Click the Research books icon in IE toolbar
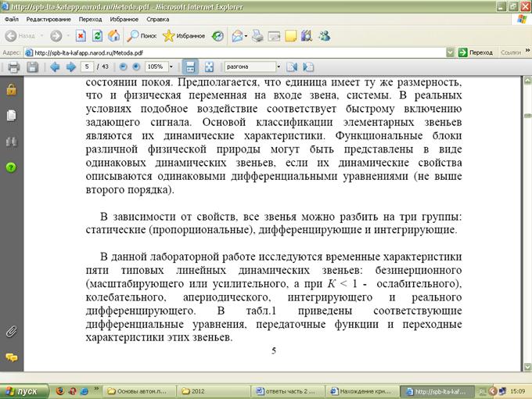 (x=307, y=36)
